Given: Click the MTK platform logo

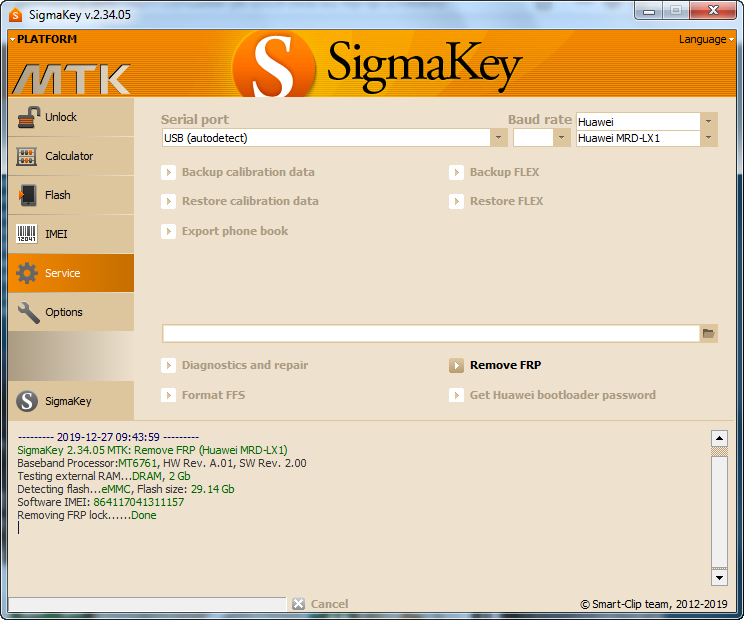Looking at the screenshot, I should coord(71,79).
